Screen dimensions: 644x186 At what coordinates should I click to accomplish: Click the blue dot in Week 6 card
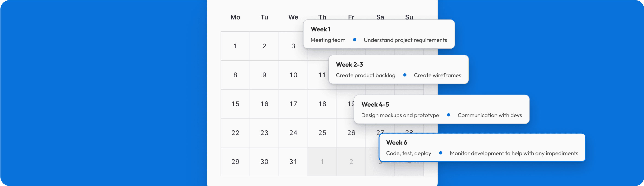tap(441, 153)
